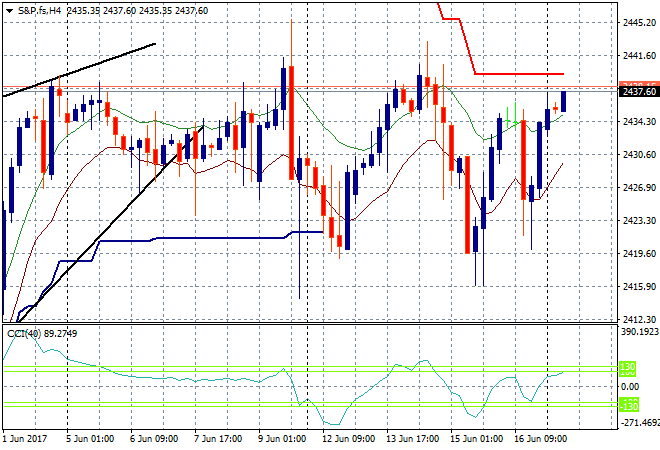Click the 2419.60 price axis label
The width and height of the screenshot is (660, 450).
pos(639,253)
